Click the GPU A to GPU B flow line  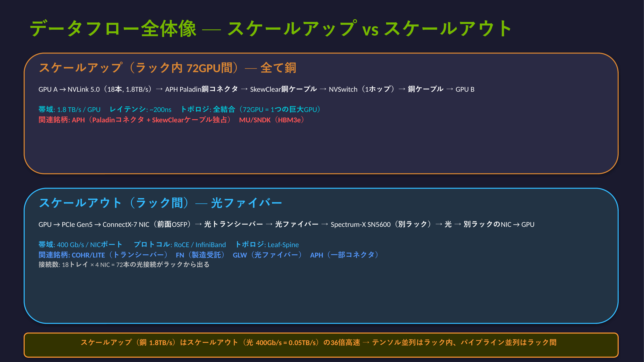[256, 89]
